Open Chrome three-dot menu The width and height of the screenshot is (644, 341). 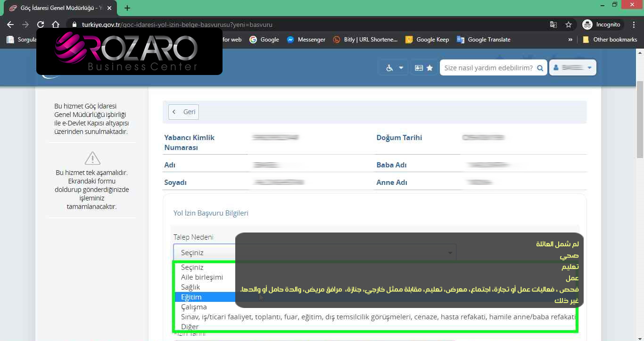(634, 25)
